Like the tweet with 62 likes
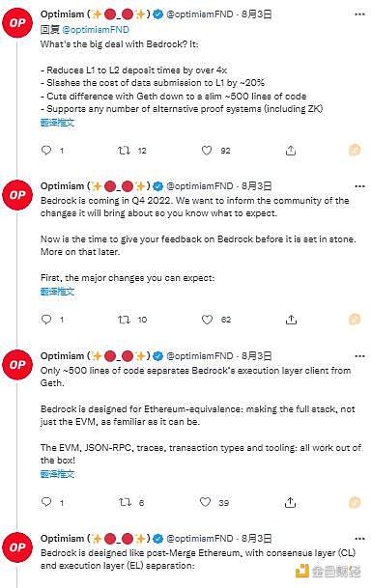The image size is (371, 588). point(207,320)
